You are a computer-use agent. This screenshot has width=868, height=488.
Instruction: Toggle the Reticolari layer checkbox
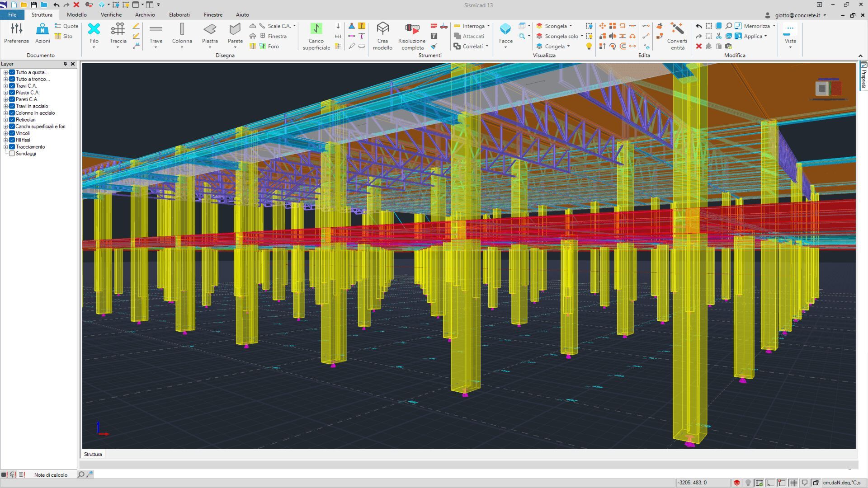coord(12,120)
